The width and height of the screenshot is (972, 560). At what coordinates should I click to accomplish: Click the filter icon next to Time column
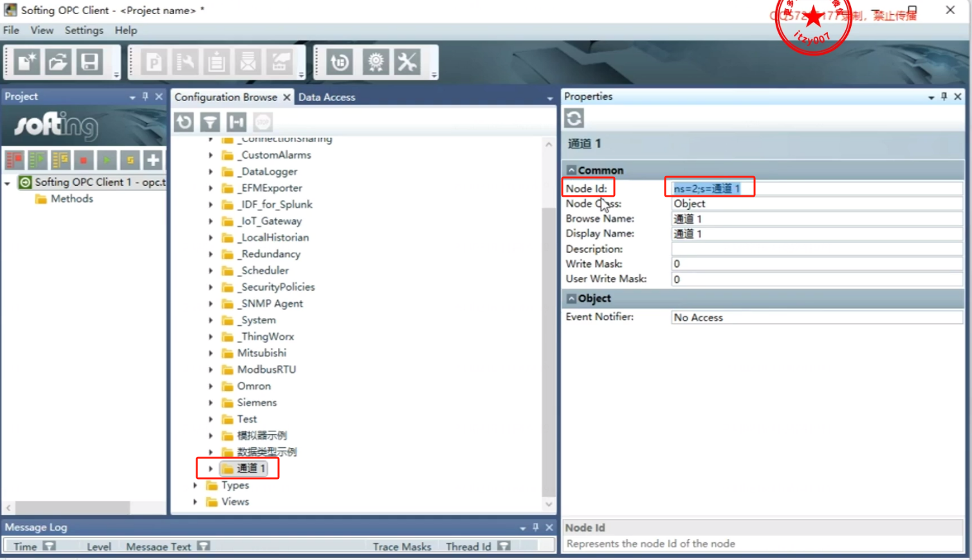[50, 546]
